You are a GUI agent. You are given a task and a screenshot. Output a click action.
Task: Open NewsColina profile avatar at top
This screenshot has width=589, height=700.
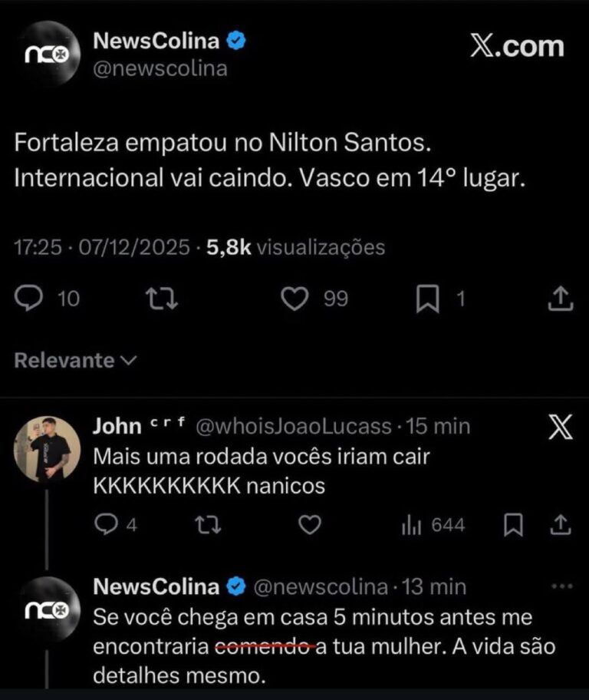pos(46,54)
